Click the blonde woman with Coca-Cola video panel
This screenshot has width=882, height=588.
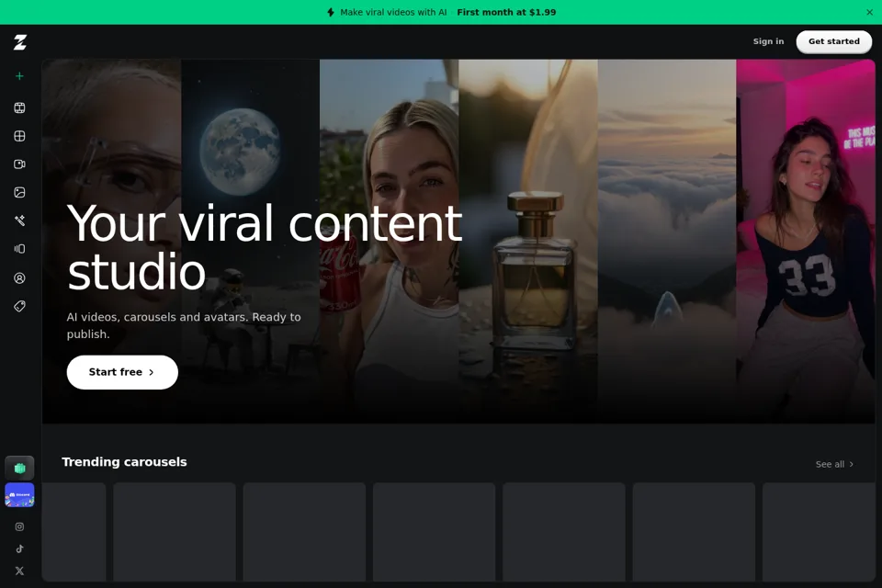390,242
